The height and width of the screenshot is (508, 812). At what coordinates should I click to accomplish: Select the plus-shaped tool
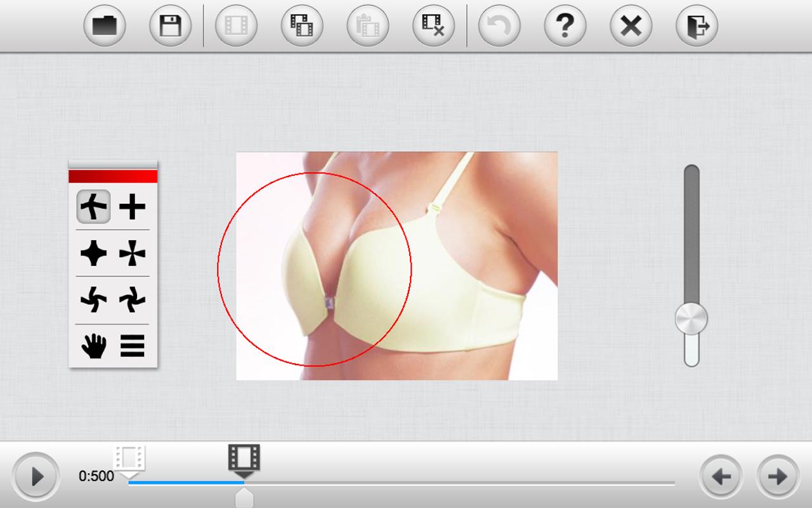132,207
